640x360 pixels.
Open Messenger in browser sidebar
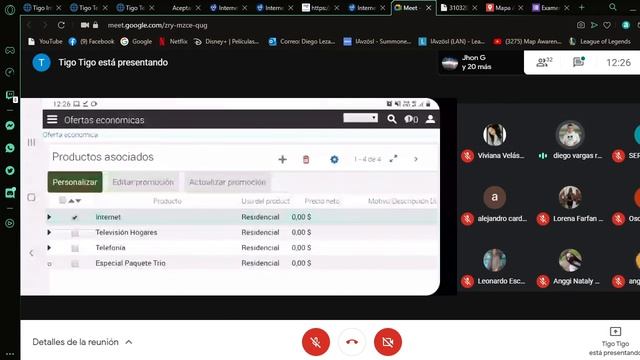(10, 126)
